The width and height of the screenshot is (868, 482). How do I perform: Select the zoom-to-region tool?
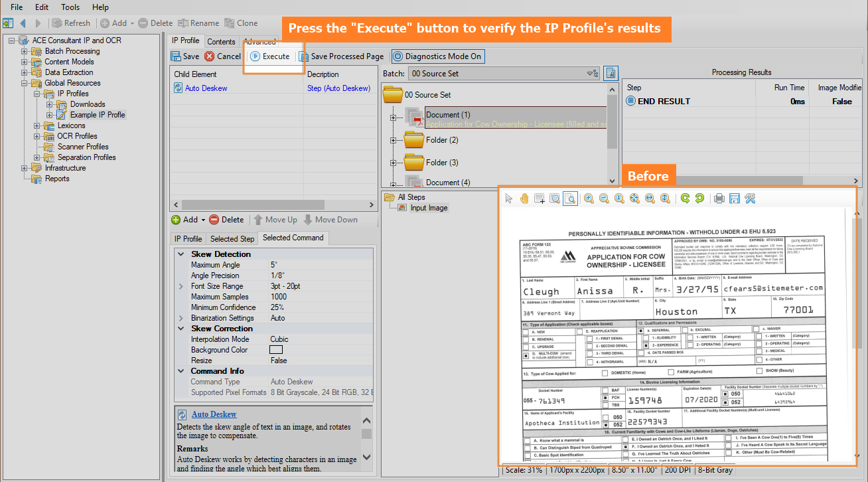coord(555,198)
